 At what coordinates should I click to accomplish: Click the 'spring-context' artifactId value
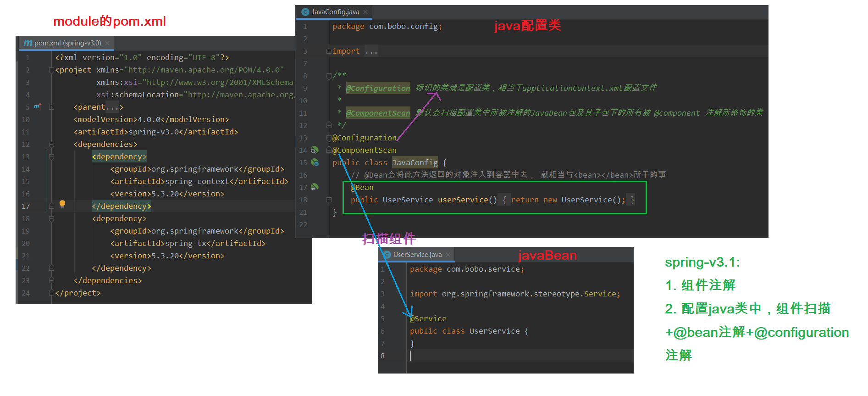click(x=197, y=181)
